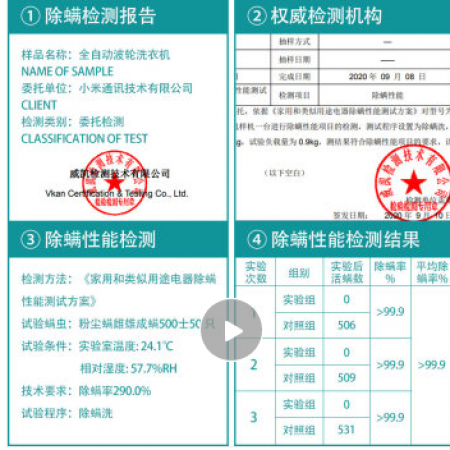This screenshot has width=450, height=450.
Task: Select the 除螨性能检测结果 header
Action: (345, 239)
